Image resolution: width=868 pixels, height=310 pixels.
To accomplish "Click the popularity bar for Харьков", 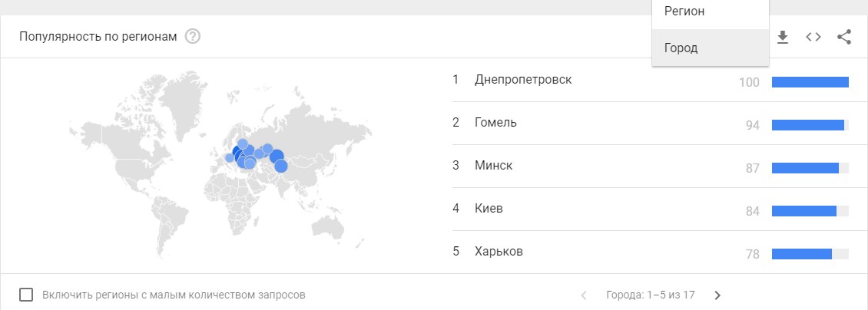I will (x=810, y=254).
